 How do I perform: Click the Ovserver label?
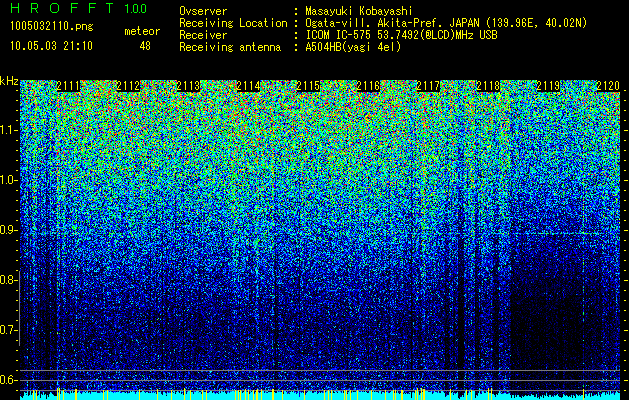click(203, 11)
